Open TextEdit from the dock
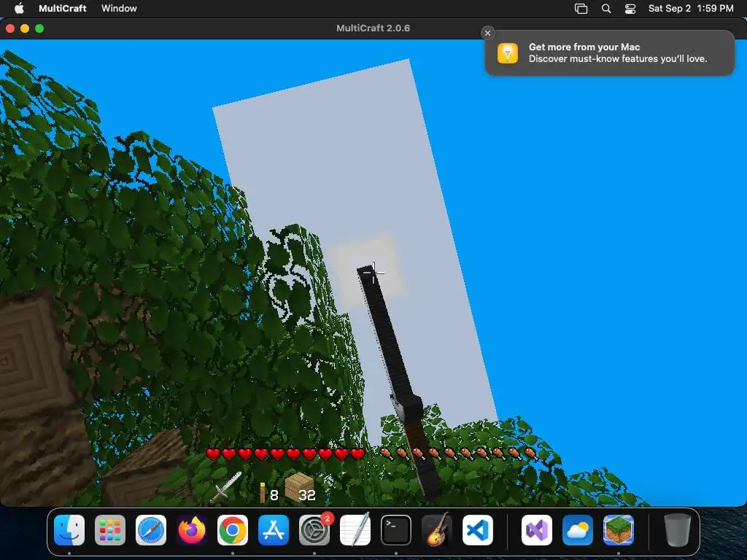747x560 pixels. [x=355, y=530]
